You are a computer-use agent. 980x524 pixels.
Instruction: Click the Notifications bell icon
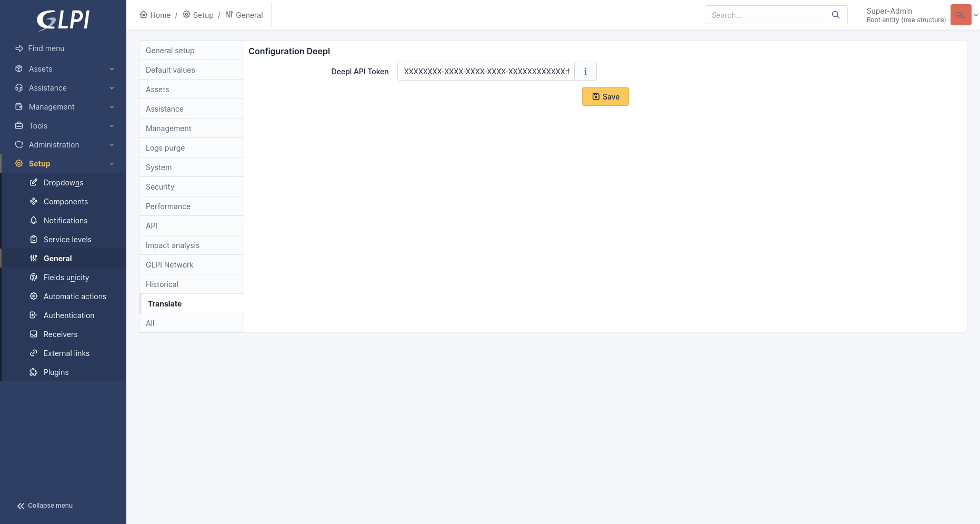coord(34,221)
